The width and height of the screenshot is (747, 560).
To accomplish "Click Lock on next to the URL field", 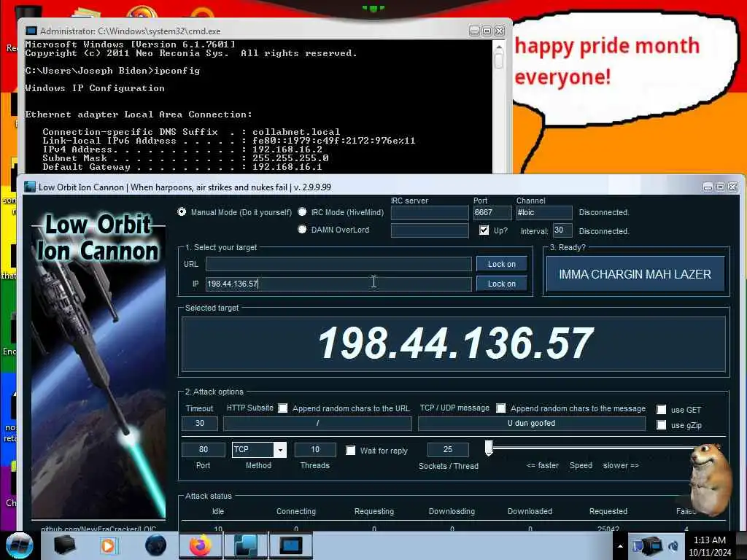I will [502, 264].
